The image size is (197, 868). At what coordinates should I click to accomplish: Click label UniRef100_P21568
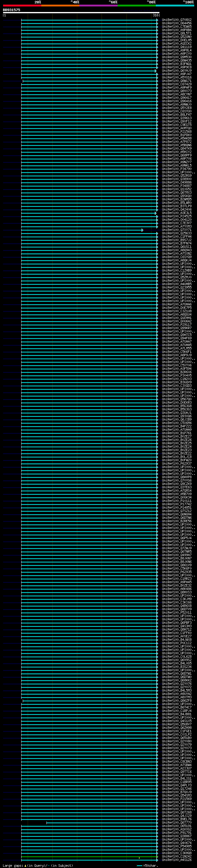tap(177, 132)
